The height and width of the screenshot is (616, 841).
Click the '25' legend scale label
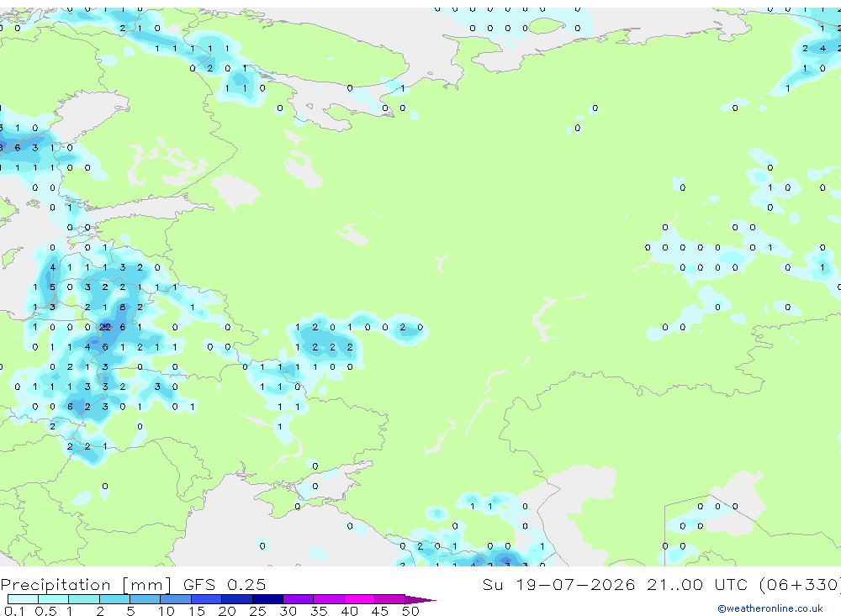pyautogui.click(x=257, y=611)
